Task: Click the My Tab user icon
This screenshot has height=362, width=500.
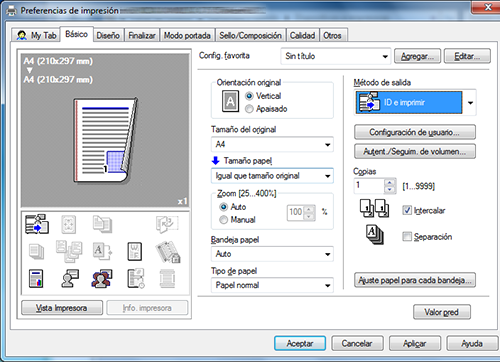Action: tap(22, 35)
